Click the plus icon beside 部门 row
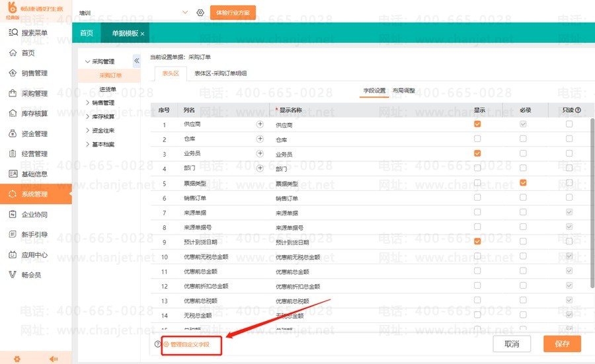This screenshot has height=364, width=595. coord(260,168)
